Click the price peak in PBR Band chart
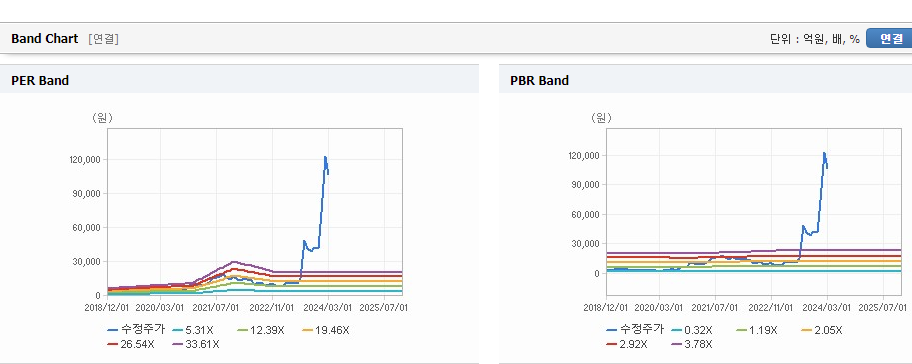This screenshot has height=364, width=912. click(x=824, y=153)
